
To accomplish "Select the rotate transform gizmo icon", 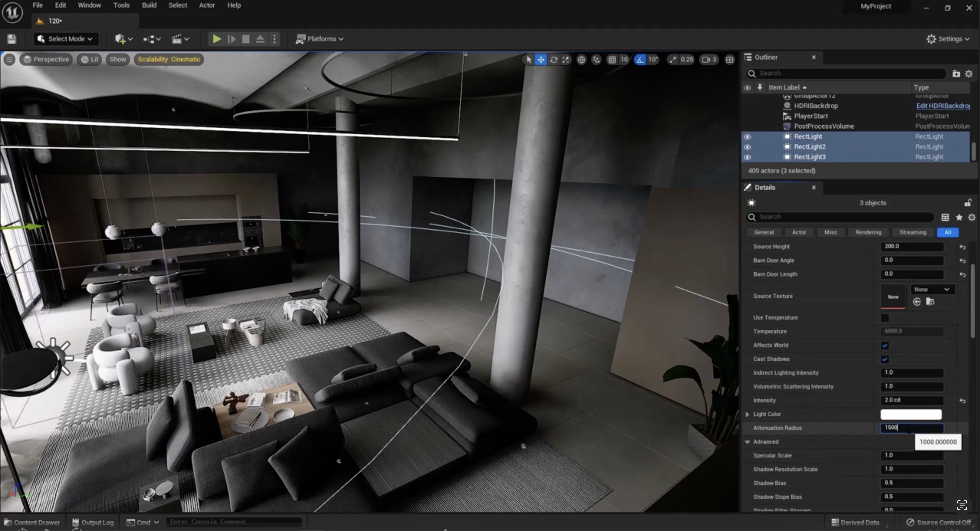I will tap(554, 59).
